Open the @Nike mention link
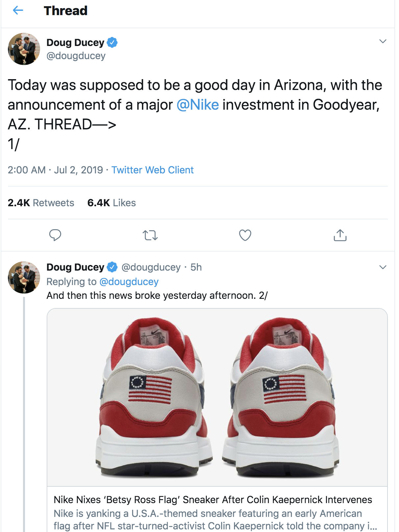Image resolution: width=399 pixels, height=532 pixels. [198, 105]
